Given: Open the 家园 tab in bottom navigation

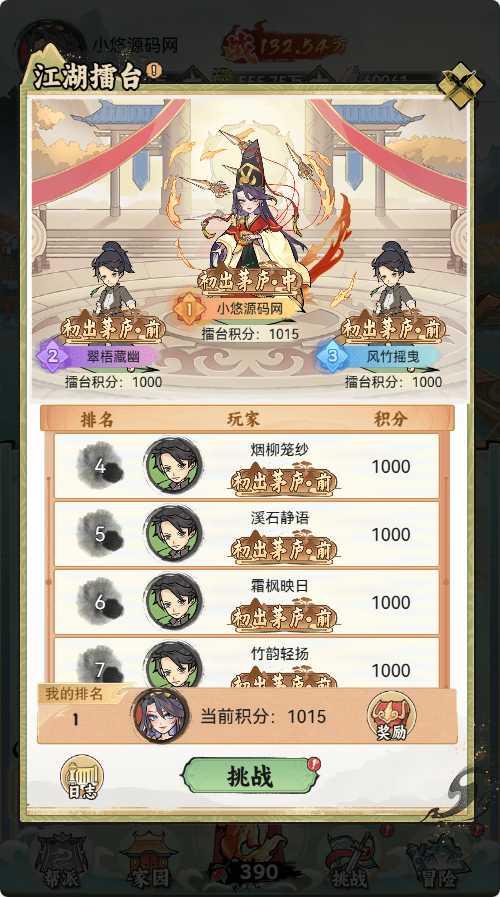Looking at the screenshot, I should pyautogui.click(x=148, y=859).
